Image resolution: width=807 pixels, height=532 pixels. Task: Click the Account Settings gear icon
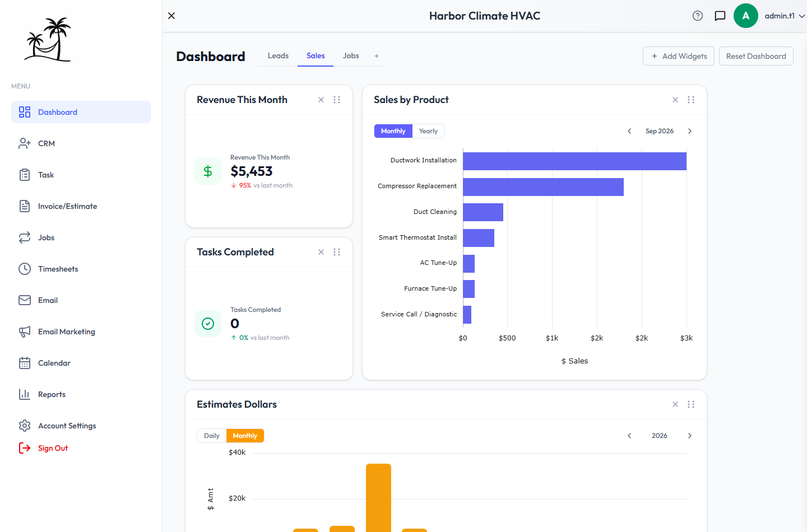pos(25,426)
